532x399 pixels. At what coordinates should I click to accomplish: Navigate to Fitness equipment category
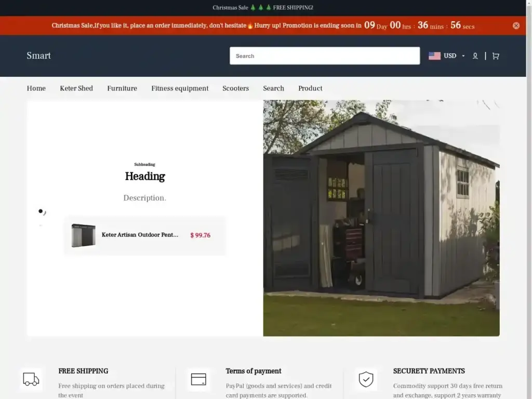coord(180,88)
